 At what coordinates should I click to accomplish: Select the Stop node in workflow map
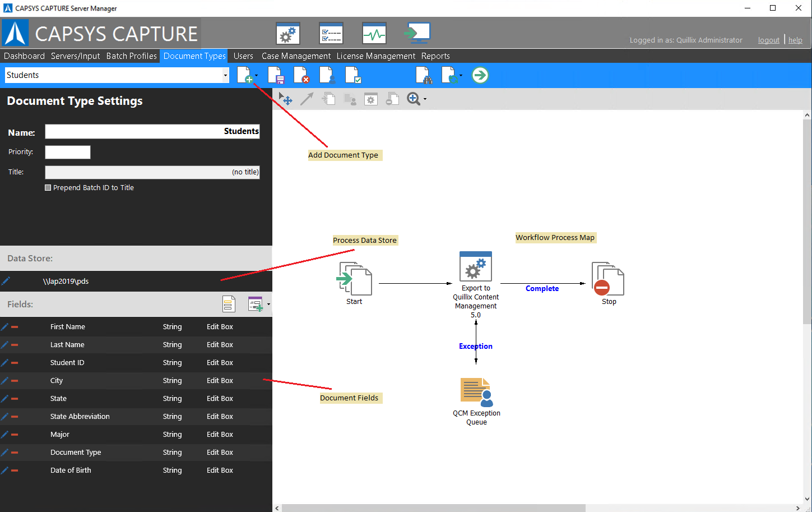pyautogui.click(x=609, y=283)
